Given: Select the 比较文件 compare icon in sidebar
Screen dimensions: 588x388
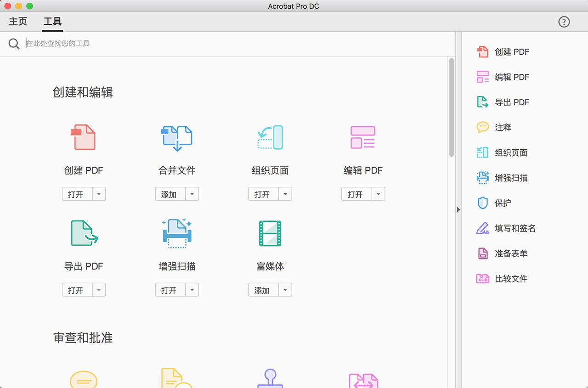Looking at the screenshot, I should (x=483, y=279).
